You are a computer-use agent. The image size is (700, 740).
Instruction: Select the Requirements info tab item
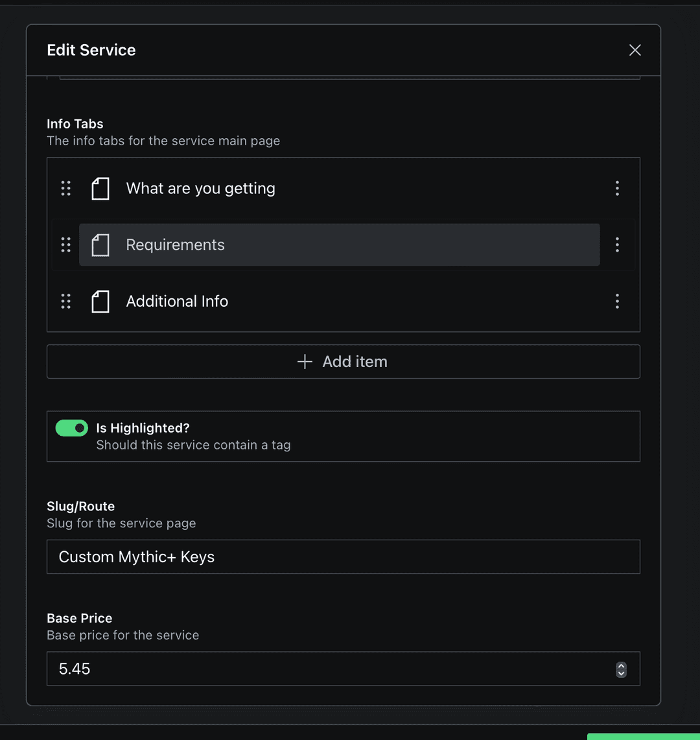(x=175, y=245)
